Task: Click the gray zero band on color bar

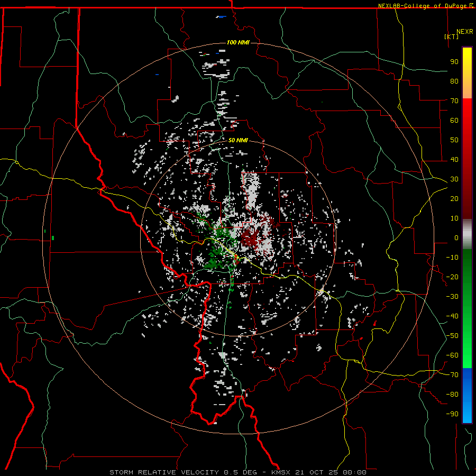Action: click(x=467, y=234)
